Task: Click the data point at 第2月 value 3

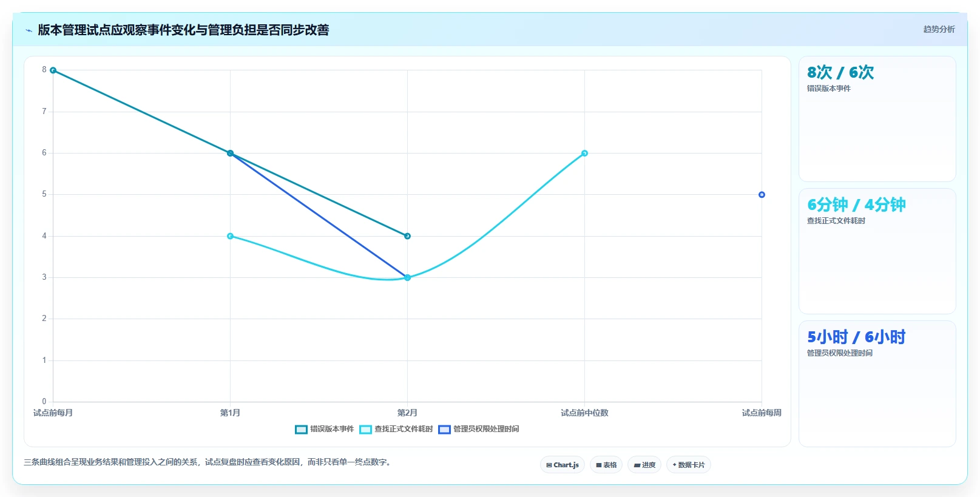Action: point(407,278)
